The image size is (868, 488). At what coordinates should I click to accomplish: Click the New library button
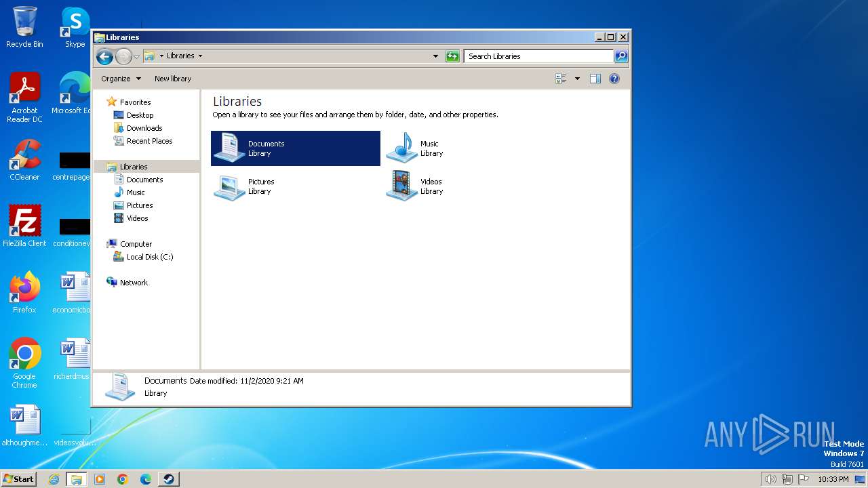pyautogui.click(x=173, y=79)
